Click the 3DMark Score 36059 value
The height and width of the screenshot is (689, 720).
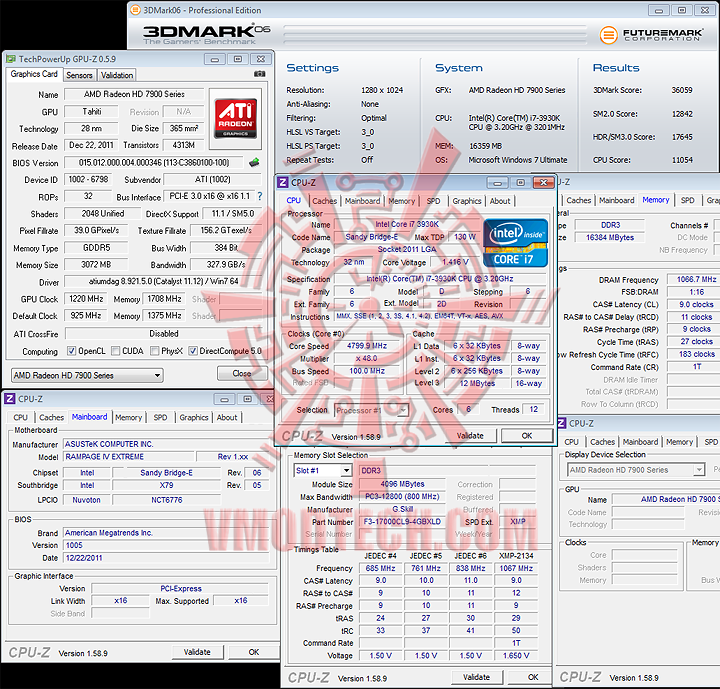click(x=681, y=90)
